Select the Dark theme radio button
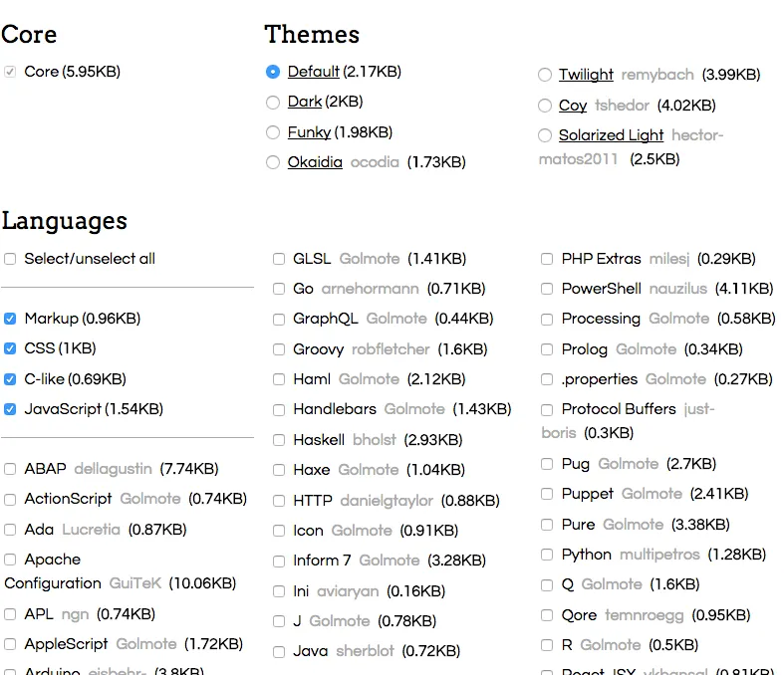Viewport: 784px width, 675px height. pos(273,103)
